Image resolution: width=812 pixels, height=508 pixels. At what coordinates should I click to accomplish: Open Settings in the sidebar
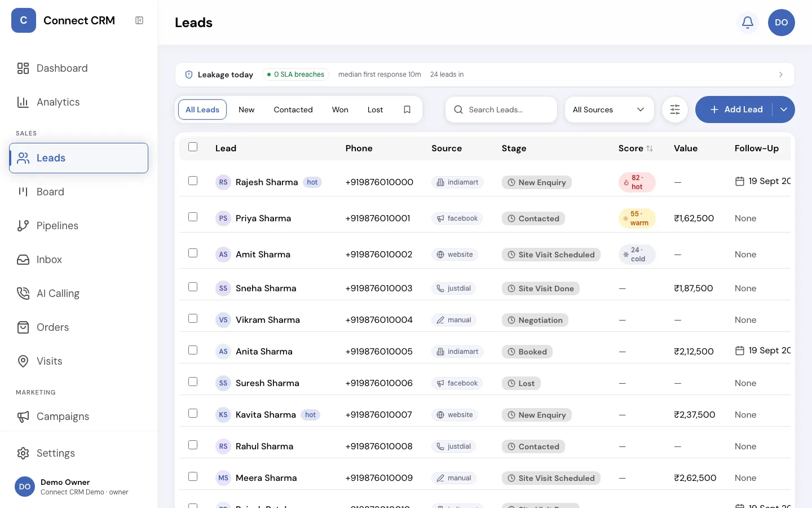pos(78,453)
